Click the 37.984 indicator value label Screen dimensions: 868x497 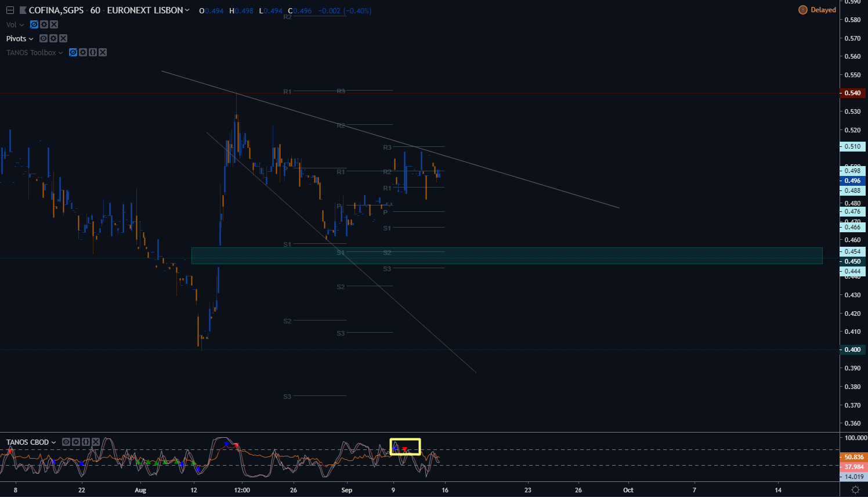point(853,467)
